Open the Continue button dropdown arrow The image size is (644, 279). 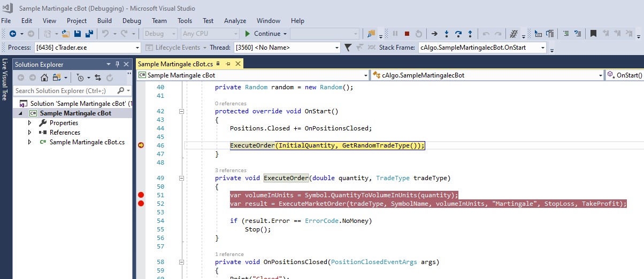coord(285,34)
